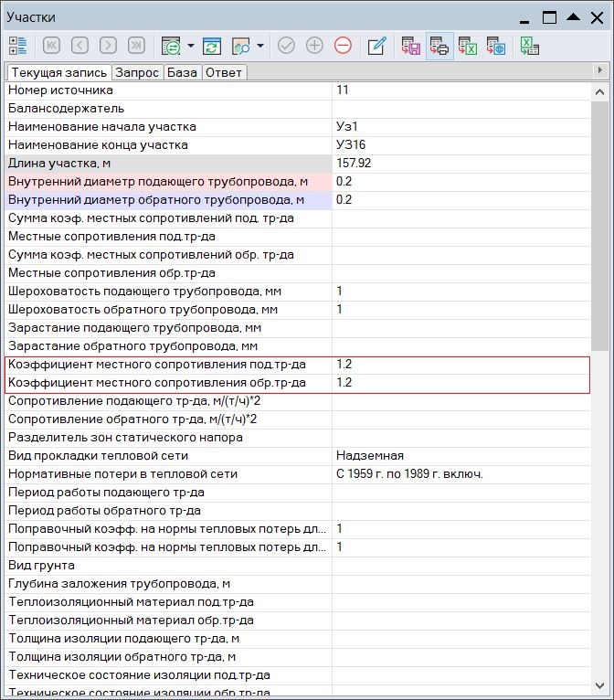Click the red delete record icon
Image resolution: width=614 pixels, height=700 pixels.
(x=343, y=45)
